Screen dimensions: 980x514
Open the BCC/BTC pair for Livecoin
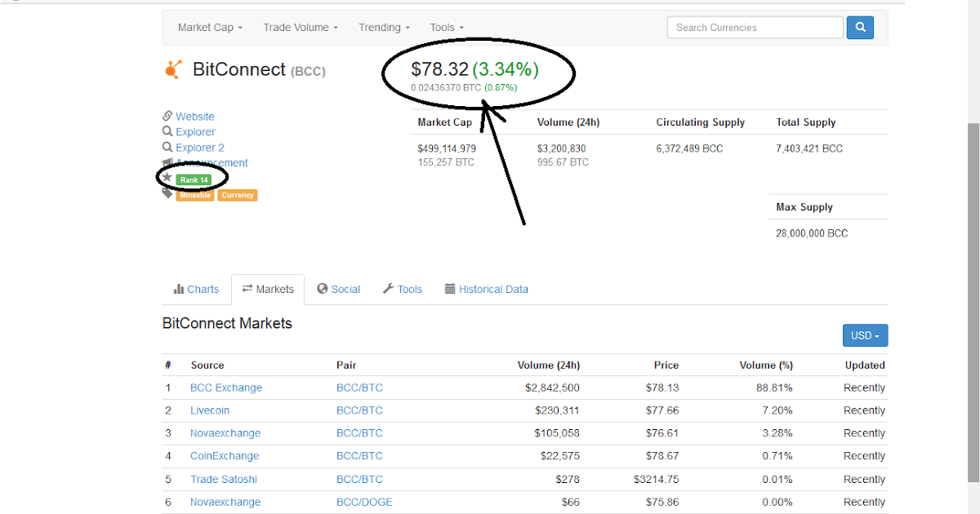pos(359,410)
